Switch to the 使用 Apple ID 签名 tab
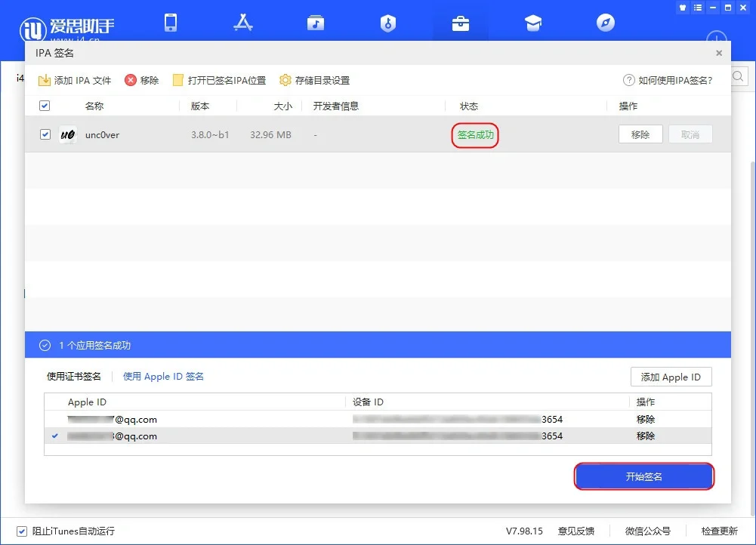This screenshot has width=756, height=545. click(163, 376)
